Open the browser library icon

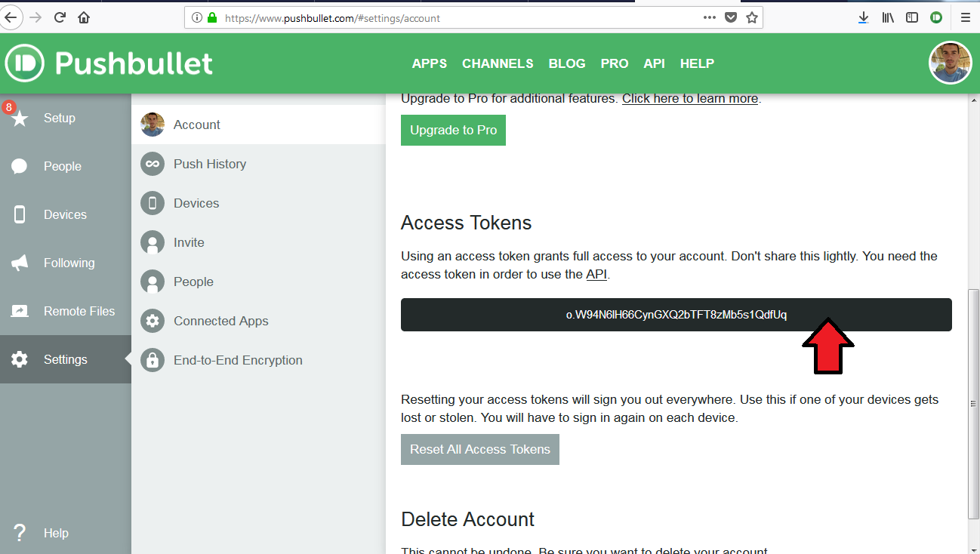coord(888,17)
